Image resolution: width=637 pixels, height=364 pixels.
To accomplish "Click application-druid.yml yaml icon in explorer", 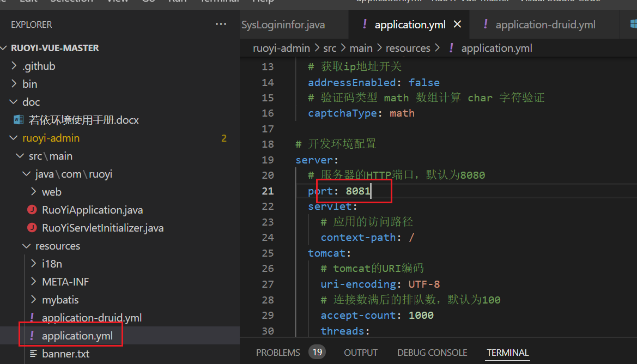I will coord(32,317).
